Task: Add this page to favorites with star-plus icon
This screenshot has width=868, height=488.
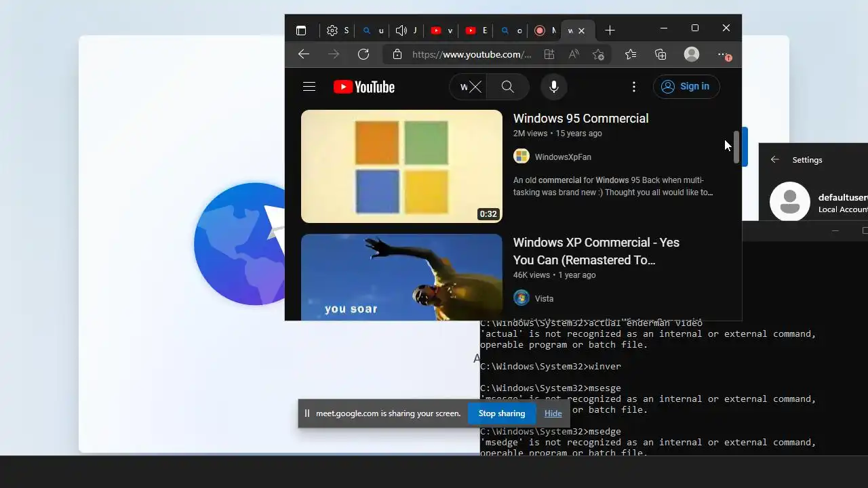Action: 598,54
